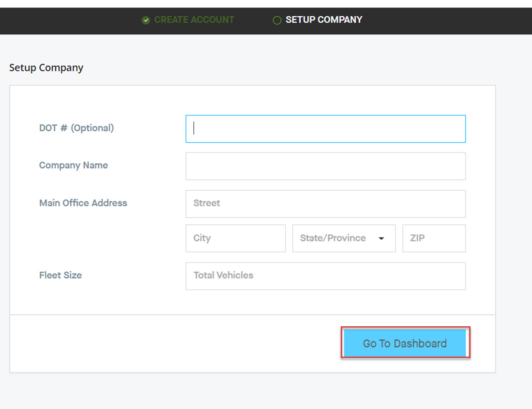This screenshot has height=409, width=532.
Task: Focus the ZIP code field
Action: point(433,238)
